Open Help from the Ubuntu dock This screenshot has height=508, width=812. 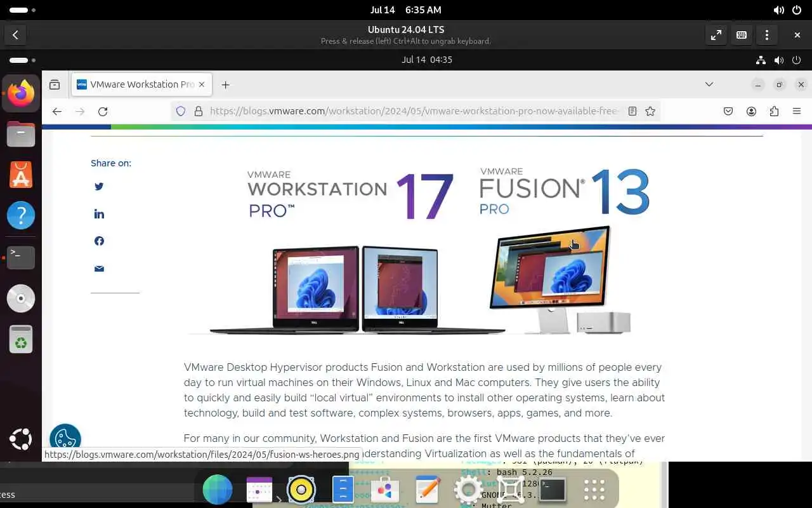21,216
